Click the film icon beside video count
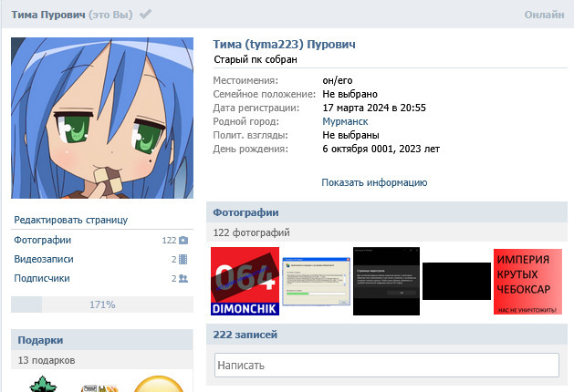Viewport: 574px width, 392px height. click(x=183, y=260)
